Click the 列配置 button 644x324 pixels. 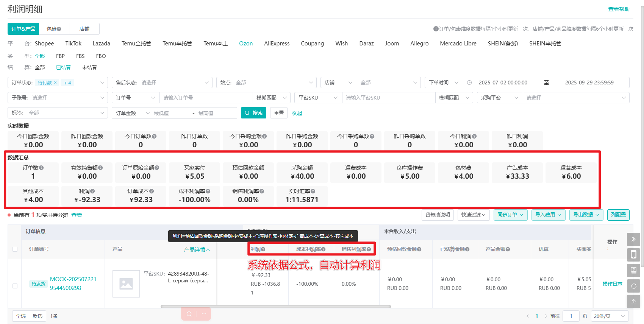(618, 215)
